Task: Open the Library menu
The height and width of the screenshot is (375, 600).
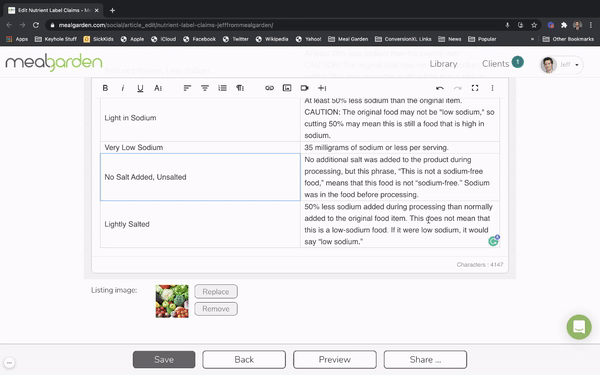Action: [x=443, y=64]
